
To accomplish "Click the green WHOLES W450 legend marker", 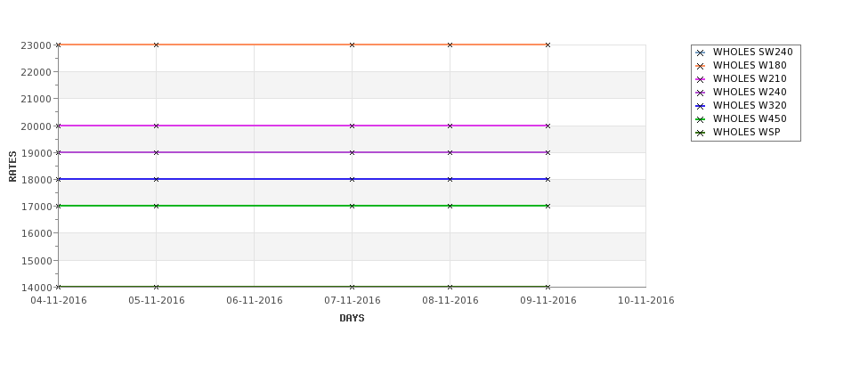I will tap(701, 119).
